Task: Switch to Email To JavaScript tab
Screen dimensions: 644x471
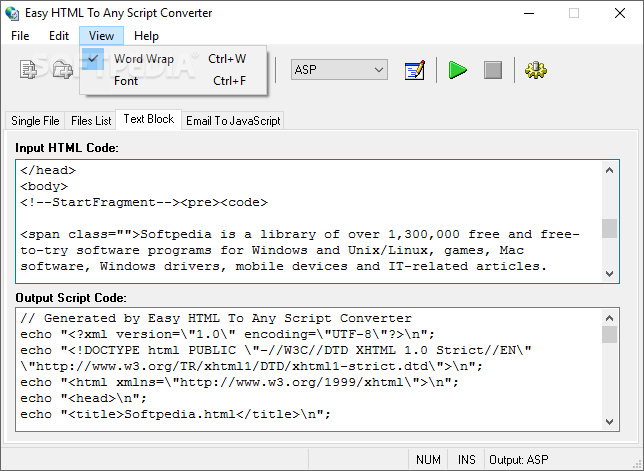Action: coord(233,121)
